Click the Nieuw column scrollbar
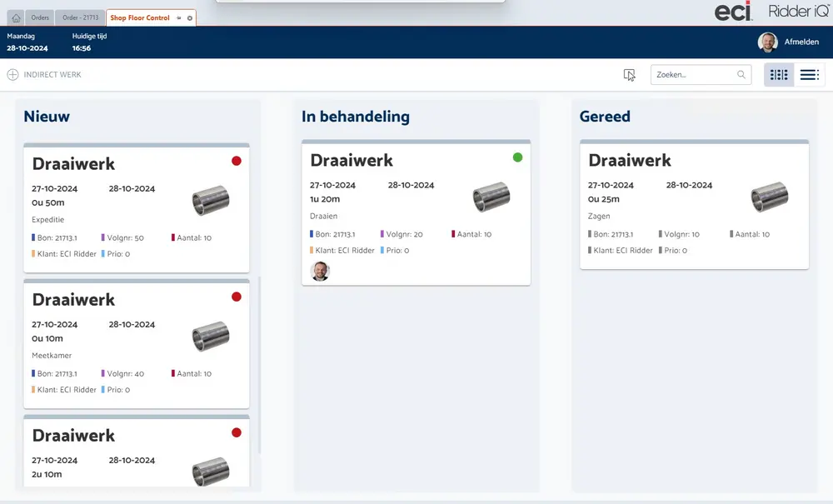 [260, 365]
